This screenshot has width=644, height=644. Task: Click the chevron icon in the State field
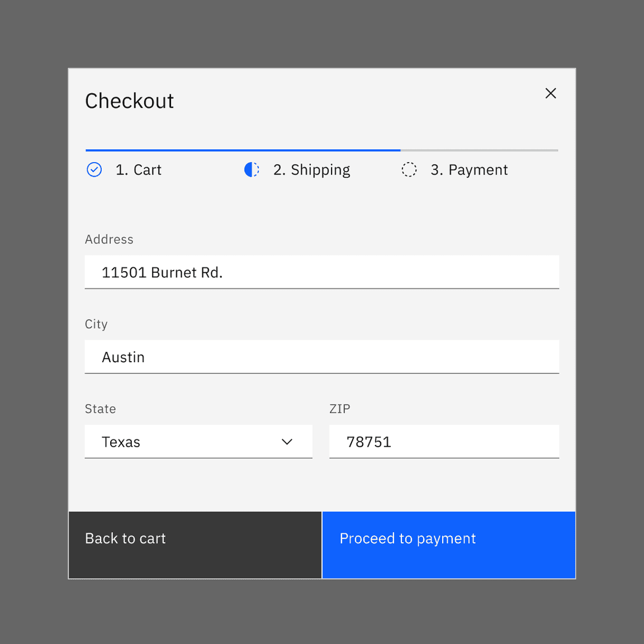point(287,442)
